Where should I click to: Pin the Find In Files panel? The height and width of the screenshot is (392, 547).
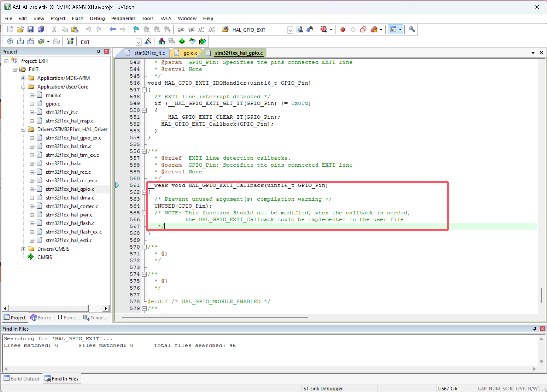[534, 329]
